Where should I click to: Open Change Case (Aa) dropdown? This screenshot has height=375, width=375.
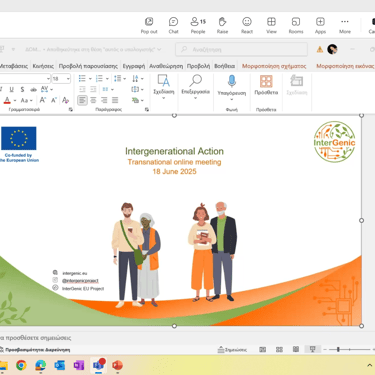pos(26,100)
